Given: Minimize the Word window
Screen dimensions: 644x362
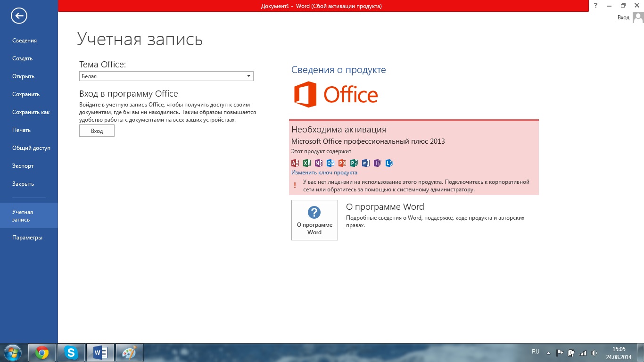Looking at the screenshot, I should coord(609,6).
